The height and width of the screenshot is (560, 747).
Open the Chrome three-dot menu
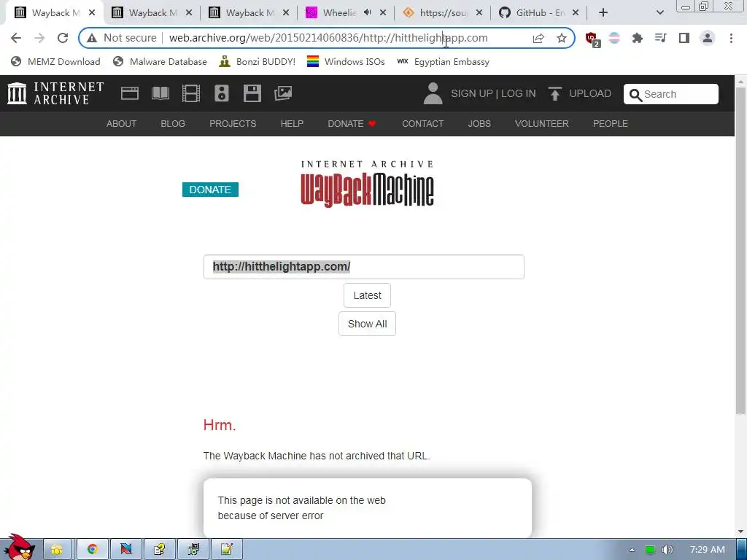[731, 38]
